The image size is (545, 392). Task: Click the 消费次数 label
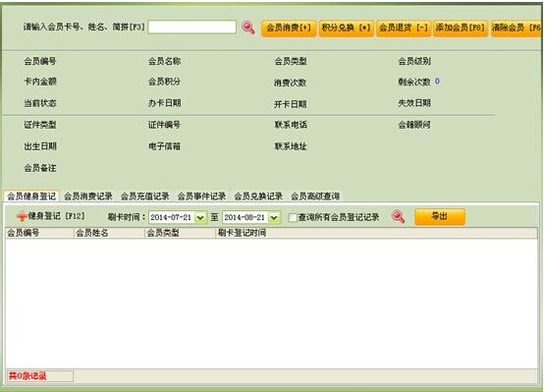(x=291, y=83)
